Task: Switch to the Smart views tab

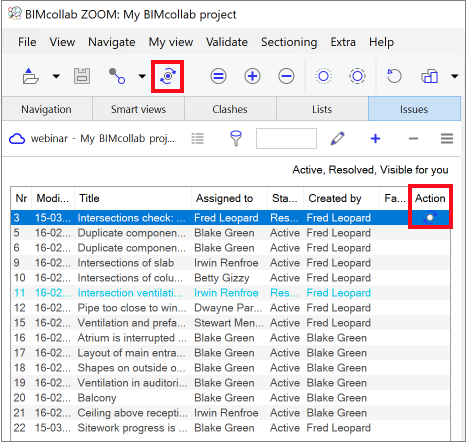Action: pos(138,109)
